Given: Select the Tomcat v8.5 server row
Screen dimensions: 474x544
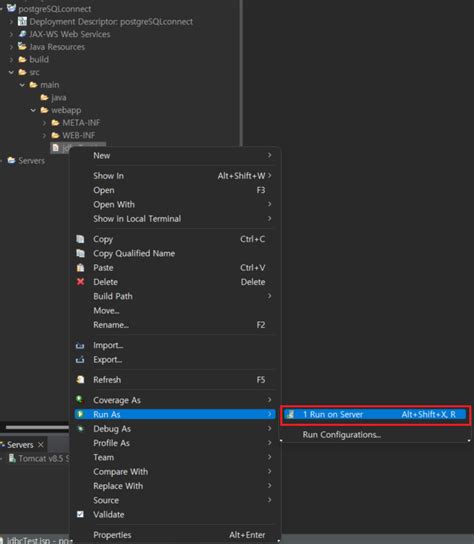Looking at the screenshot, I should point(35,458).
